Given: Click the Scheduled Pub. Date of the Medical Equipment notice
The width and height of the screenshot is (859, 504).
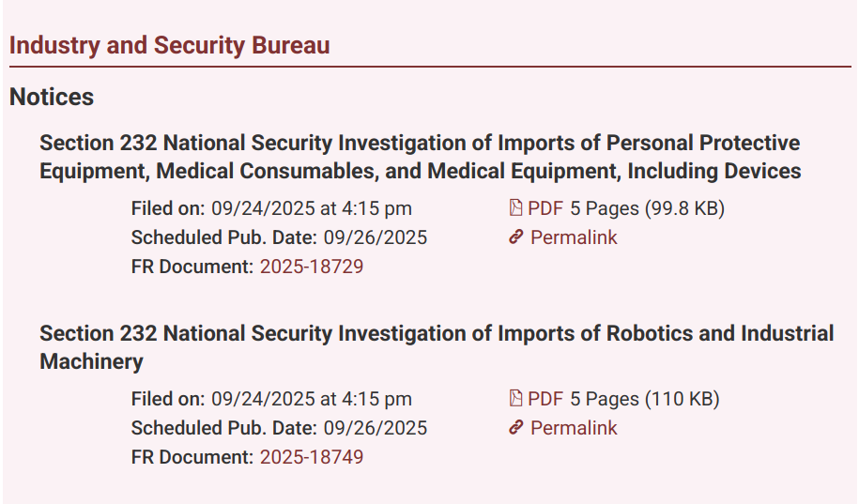Looking at the screenshot, I should [x=376, y=237].
